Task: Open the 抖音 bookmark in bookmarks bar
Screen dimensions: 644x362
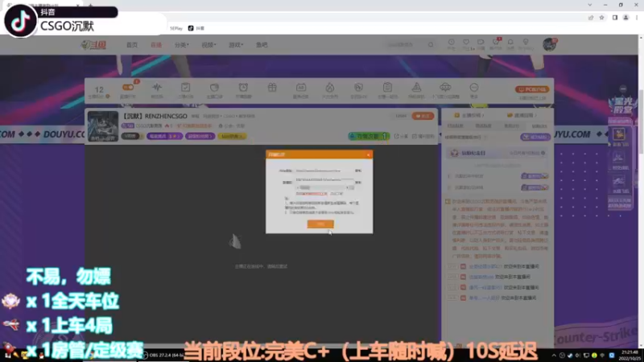Action: (196, 28)
